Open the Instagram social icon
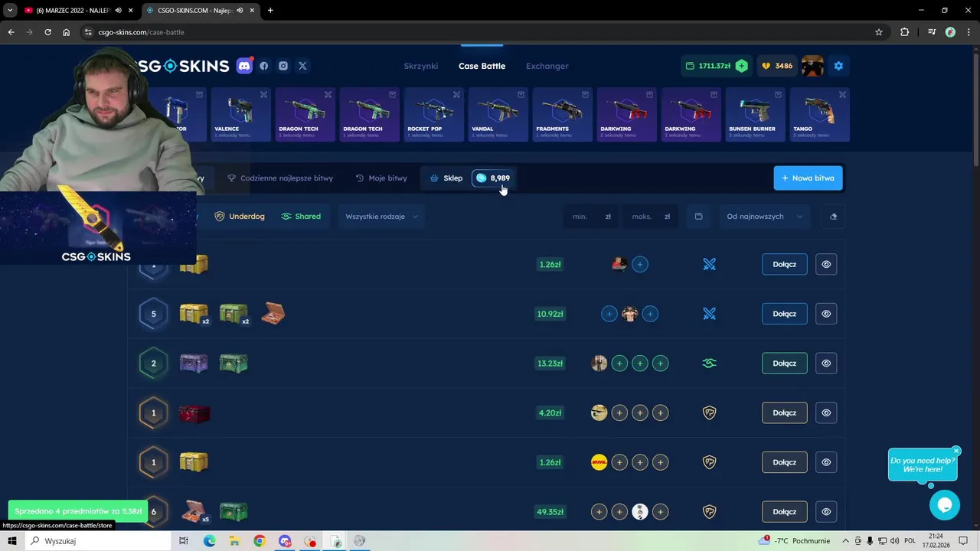This screenshot has height=551, width=980. (283, 66)
